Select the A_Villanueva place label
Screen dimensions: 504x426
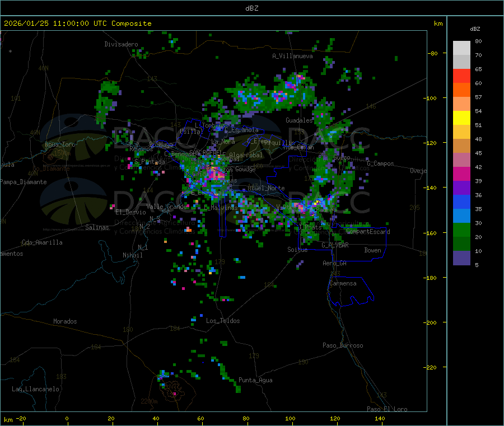coord(292,56)
